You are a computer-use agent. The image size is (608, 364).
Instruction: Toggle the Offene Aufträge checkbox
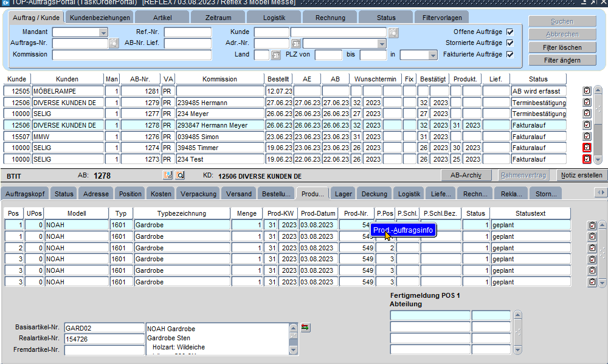510,32
